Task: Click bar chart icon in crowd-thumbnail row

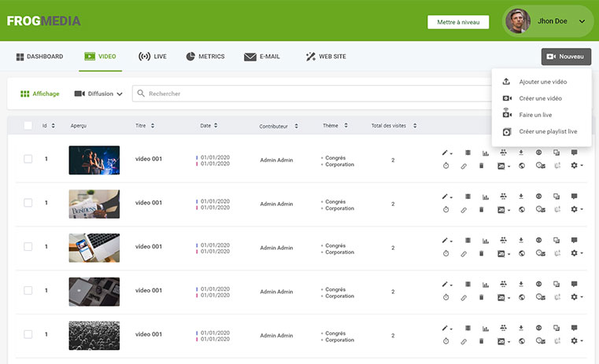Action: tap(485, 329)
